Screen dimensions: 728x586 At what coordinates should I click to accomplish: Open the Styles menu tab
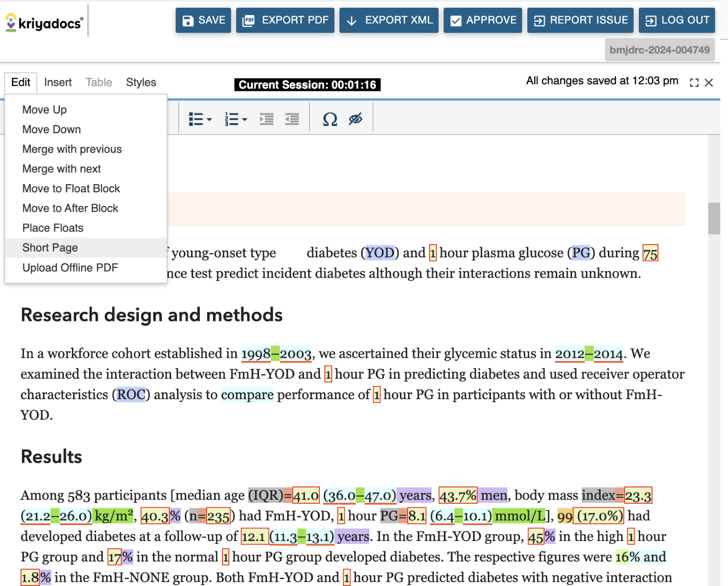pos(141,82)
